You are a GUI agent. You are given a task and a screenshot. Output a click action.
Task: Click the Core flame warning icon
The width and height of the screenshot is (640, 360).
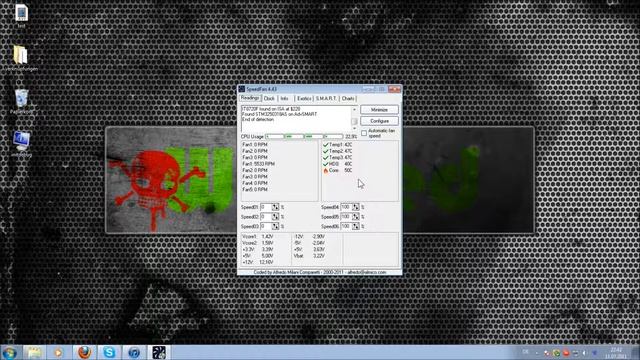tap(326, 171)
